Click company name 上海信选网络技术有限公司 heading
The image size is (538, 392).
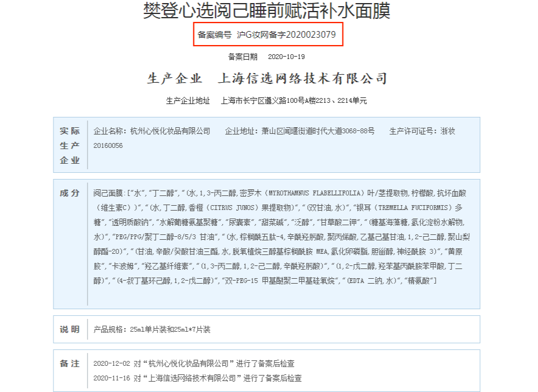[x=303, y=79]
